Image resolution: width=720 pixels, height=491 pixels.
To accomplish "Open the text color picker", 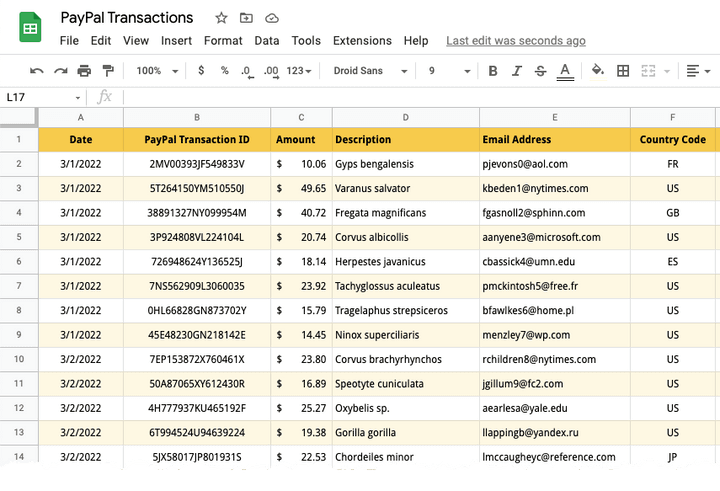I will [565, 72].
